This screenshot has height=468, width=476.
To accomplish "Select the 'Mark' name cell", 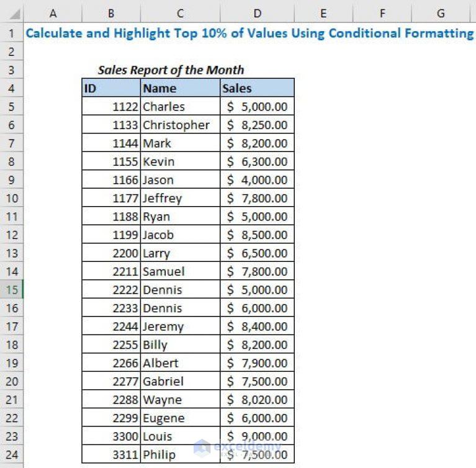I will (x=181, y=143).
